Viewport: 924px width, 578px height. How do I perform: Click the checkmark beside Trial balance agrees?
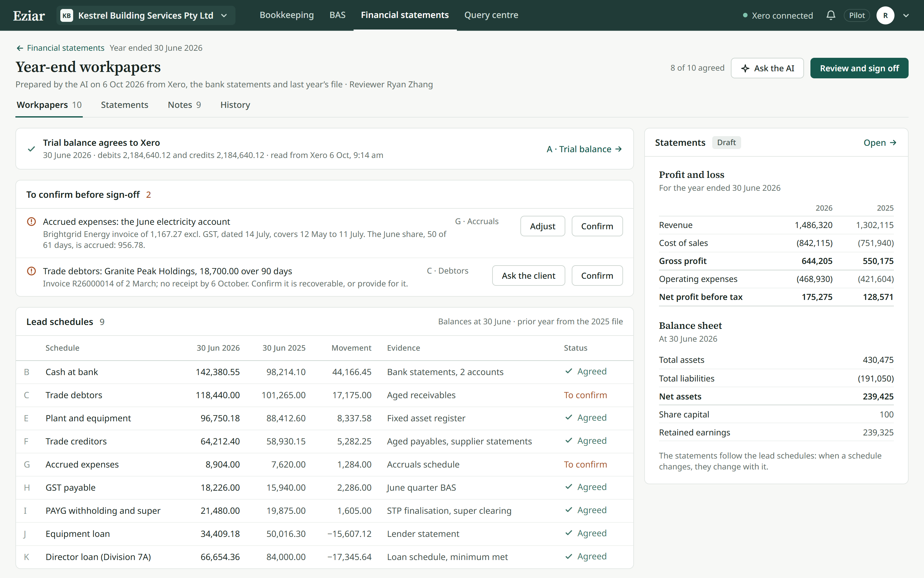[x=32, y=149]
